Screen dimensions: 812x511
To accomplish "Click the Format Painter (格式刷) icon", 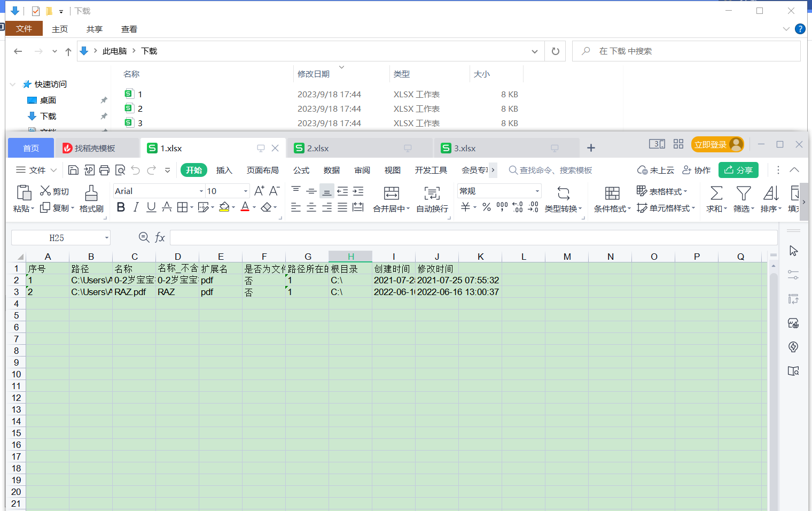I will tap(91, 193).
